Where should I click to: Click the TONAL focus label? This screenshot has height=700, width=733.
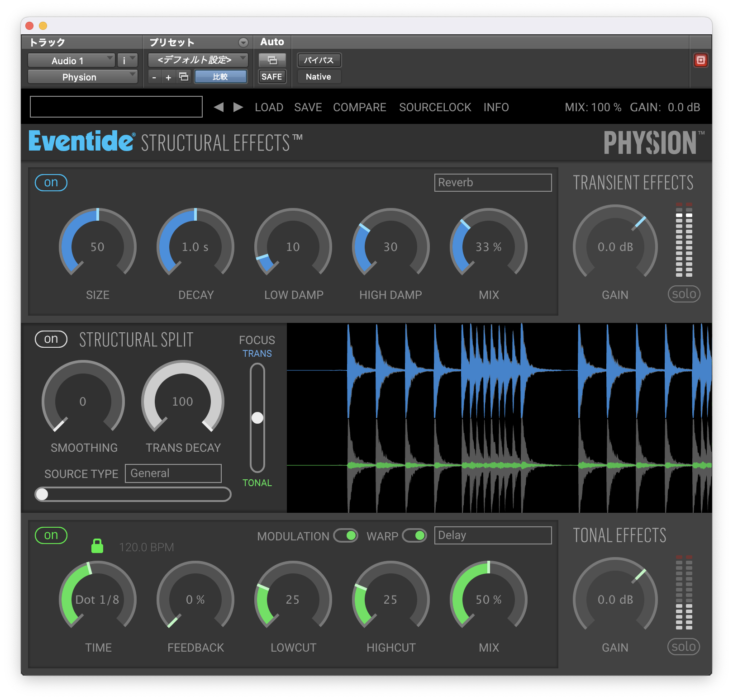(257, 483)
